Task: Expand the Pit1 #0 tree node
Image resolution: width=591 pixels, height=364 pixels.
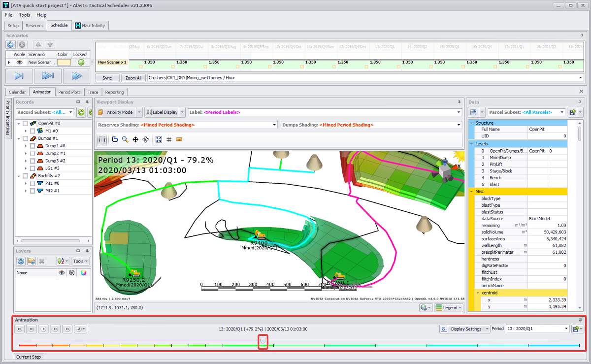Action: (26, 183)
